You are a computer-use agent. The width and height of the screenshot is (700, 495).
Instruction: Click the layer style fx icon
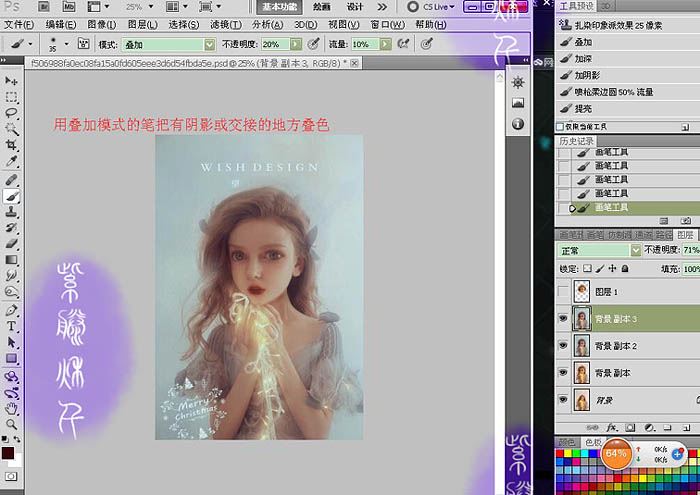tap(612, 428)
